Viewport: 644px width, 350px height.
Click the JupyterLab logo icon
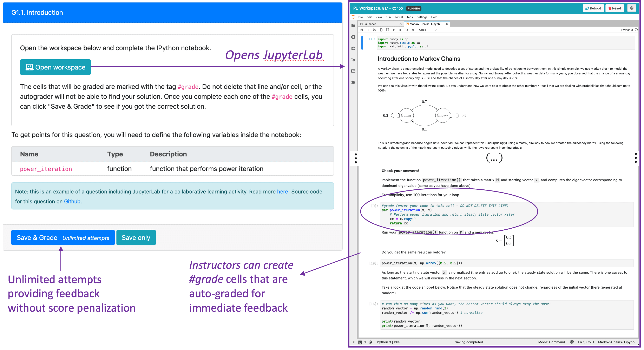(x=353, y=17)
